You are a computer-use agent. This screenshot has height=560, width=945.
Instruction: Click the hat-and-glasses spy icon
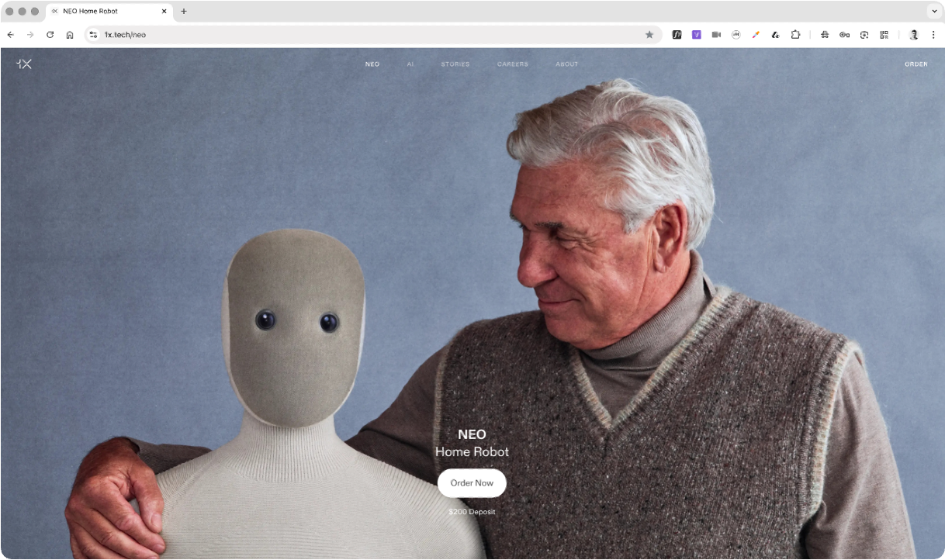(x=825, y=35)
